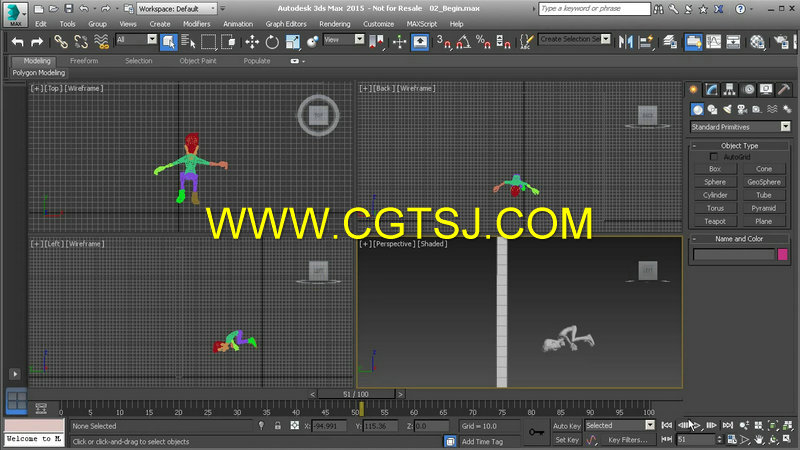Toggle the Auto Key mode
Image resolution: width=800 pixels, height=450 pixels.
tap(566, 426)
